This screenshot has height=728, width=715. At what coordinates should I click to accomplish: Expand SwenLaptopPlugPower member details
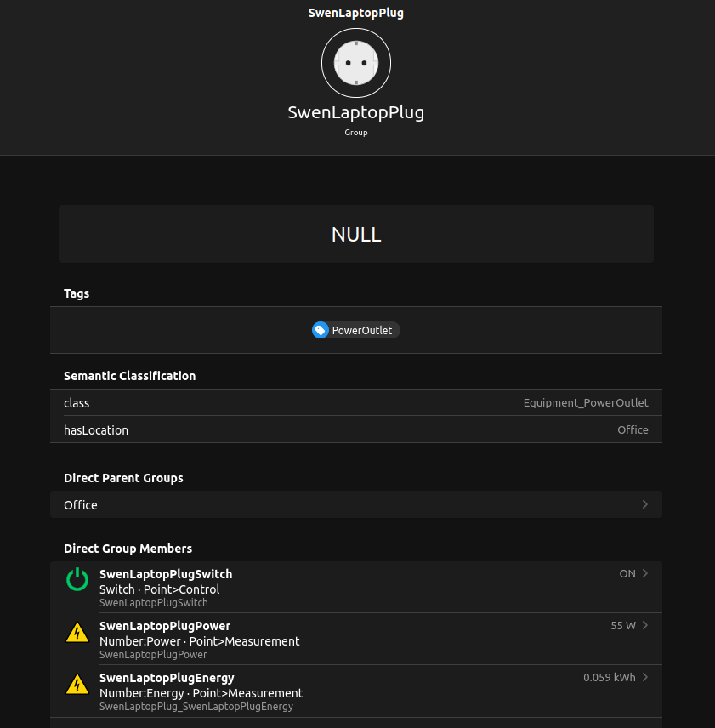[x=645, y=625]
